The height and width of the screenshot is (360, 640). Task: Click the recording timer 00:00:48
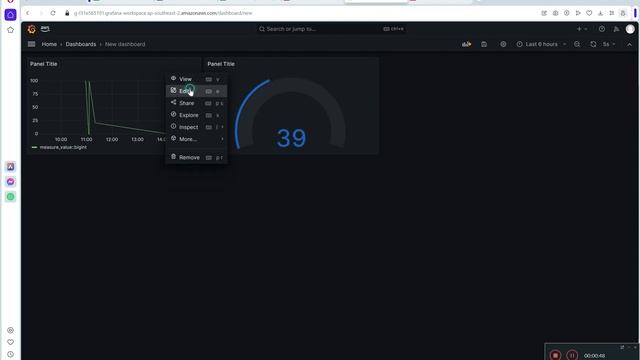click(x=595, y=356)
